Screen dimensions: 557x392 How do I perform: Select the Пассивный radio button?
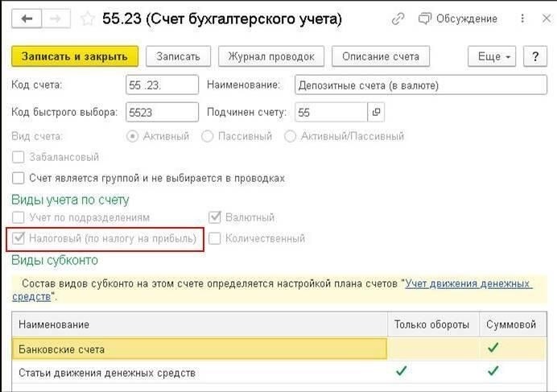[208, 136]
